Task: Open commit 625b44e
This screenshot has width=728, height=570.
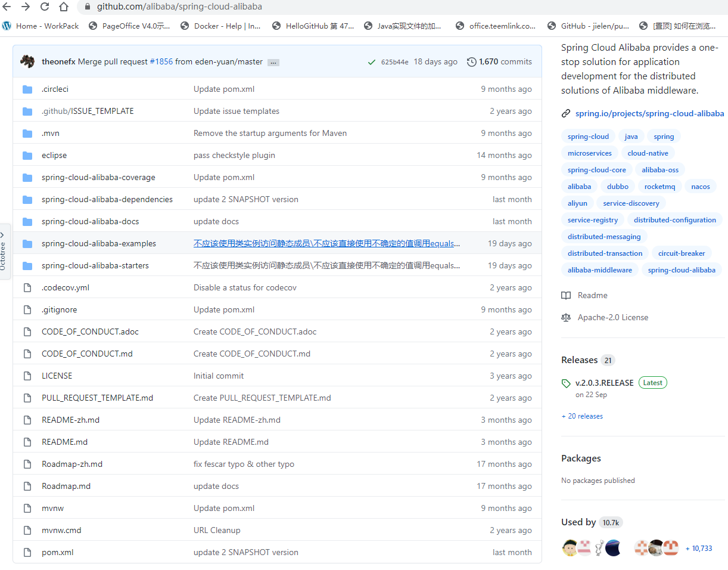Action: [395, 62]
